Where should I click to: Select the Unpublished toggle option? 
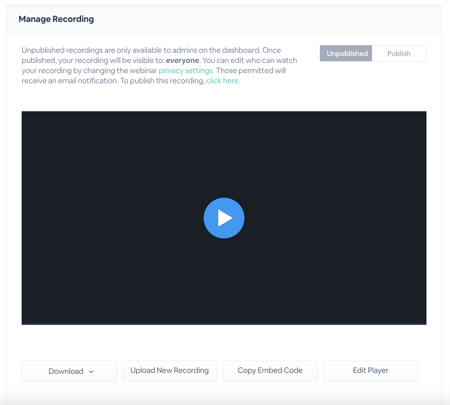pos(346,53)
